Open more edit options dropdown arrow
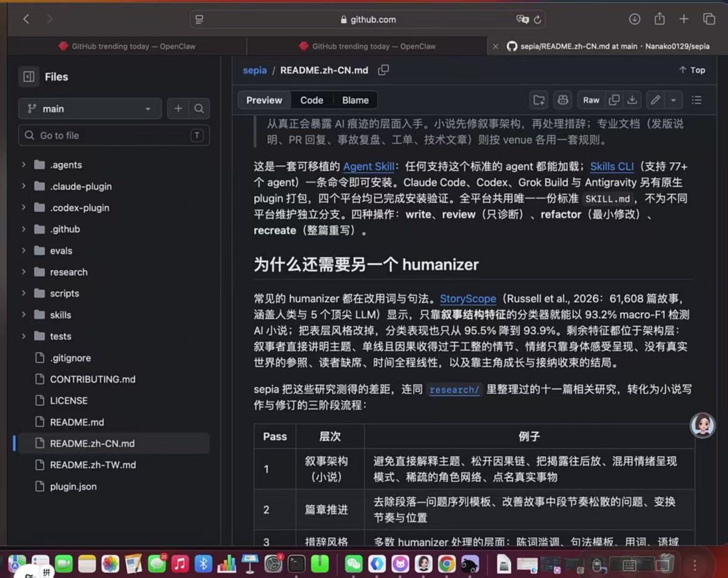Screen dimensions: 728x578 click(673, 100)
